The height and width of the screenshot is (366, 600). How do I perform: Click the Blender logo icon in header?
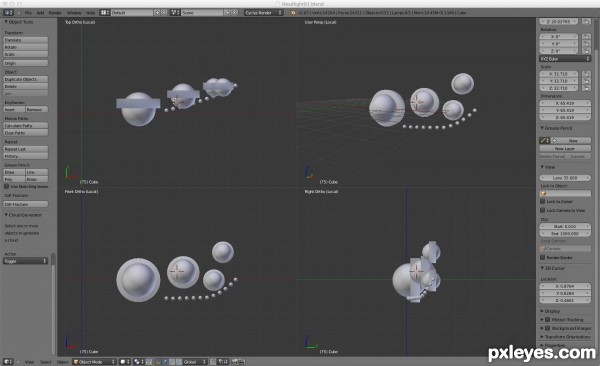(x=293, y=13)
